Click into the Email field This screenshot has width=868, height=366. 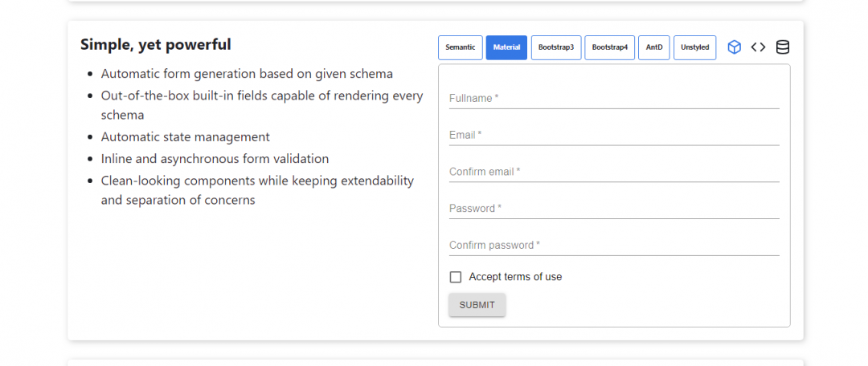(614, 136)
